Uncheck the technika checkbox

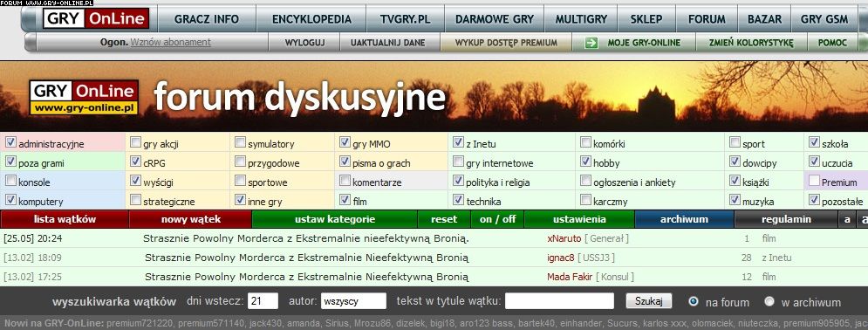(x=458, y=200)
